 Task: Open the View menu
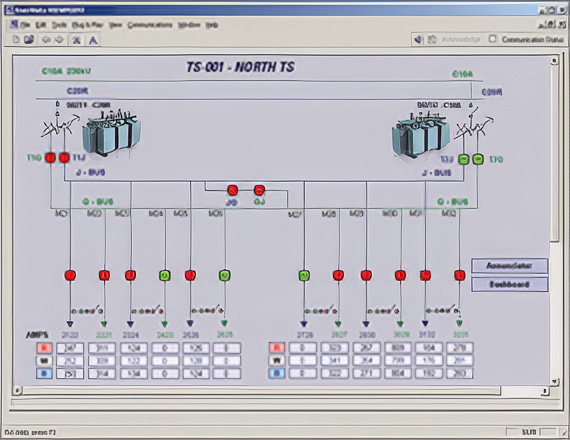116,25
